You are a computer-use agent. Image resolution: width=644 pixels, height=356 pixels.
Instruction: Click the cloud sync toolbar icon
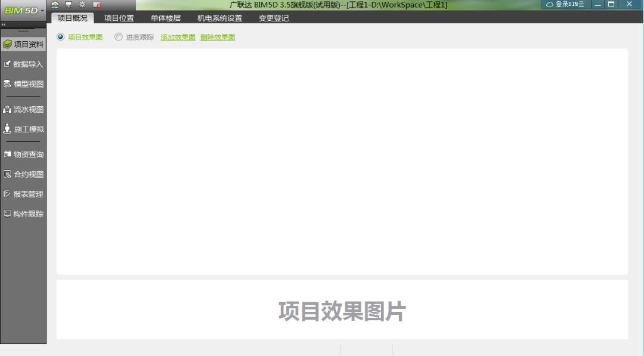tap(54, 4)
